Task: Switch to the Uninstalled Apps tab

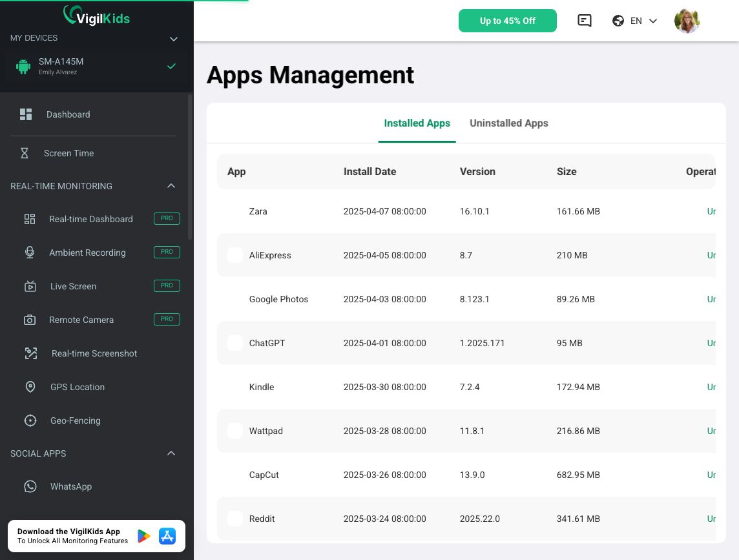Action: point(509,123)
